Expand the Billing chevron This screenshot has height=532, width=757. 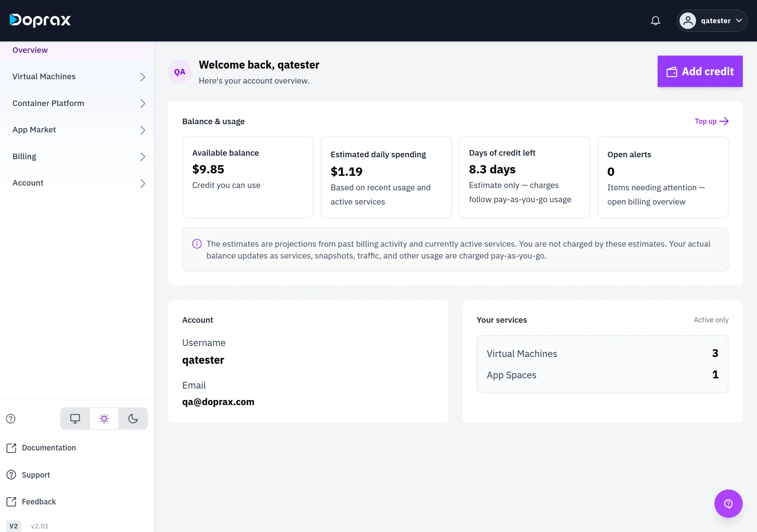143,157
